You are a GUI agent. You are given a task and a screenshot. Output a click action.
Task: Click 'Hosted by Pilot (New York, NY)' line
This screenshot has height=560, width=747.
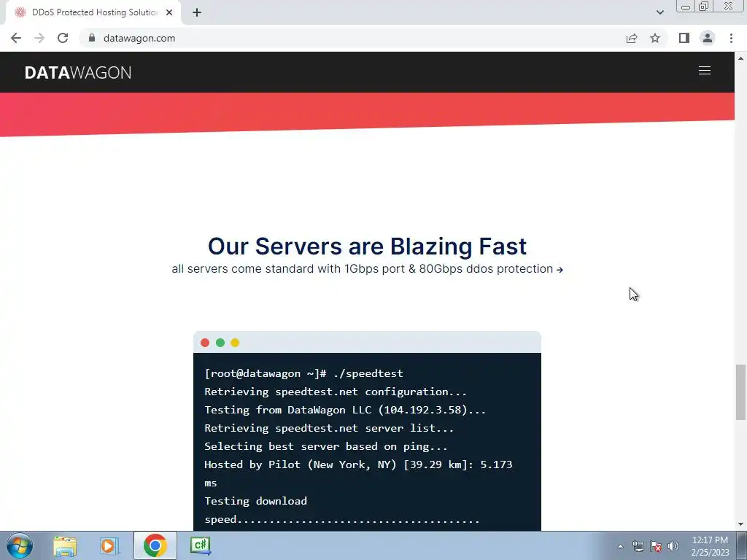tap(358, 464)
